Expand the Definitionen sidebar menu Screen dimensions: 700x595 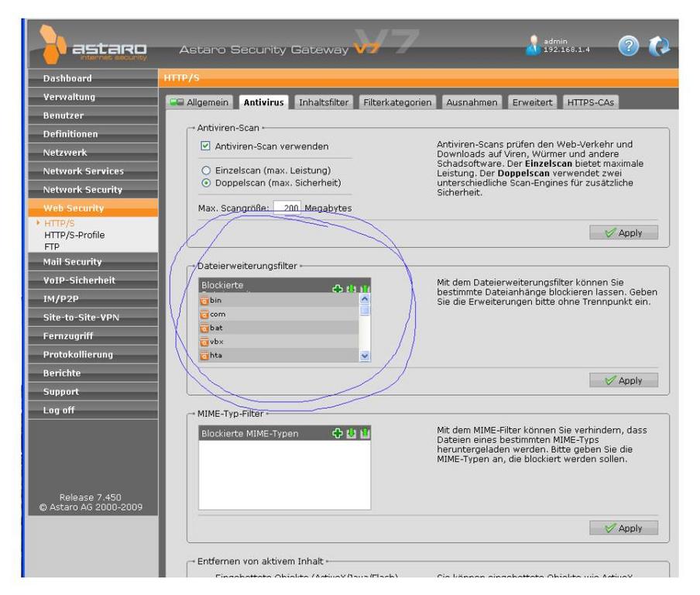[x=93, y=134]
